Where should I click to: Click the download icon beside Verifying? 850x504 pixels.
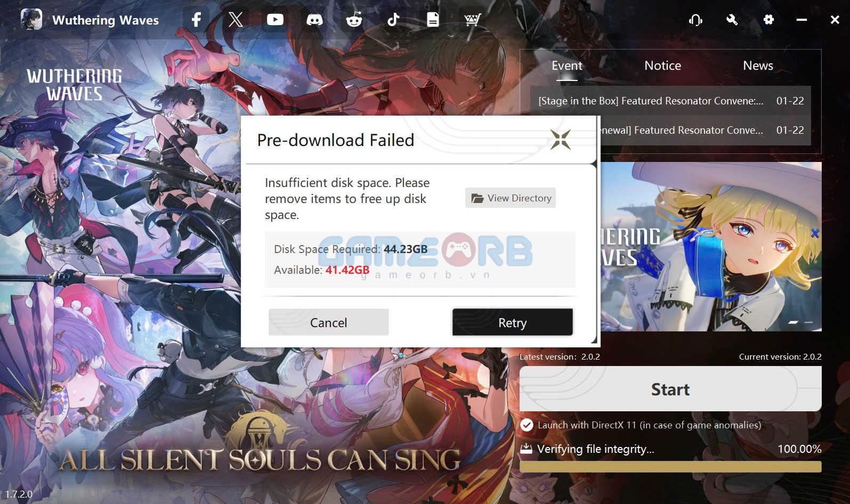point(526,448)
